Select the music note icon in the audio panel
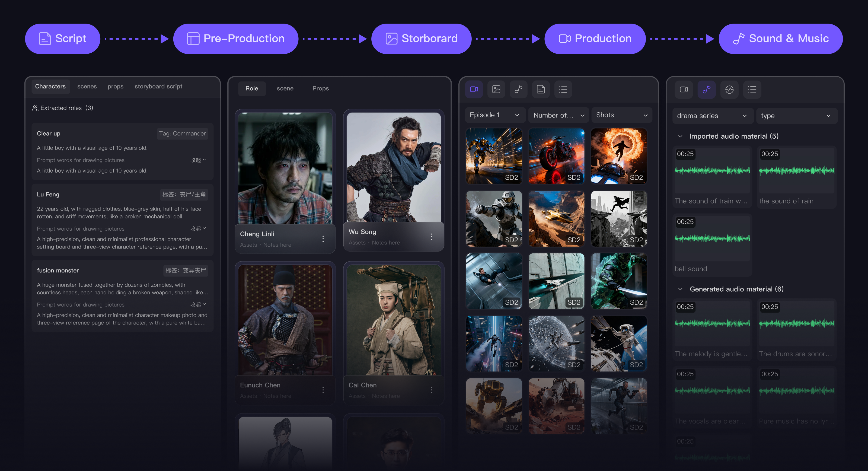The image size is (868, 471). (707, 90)
